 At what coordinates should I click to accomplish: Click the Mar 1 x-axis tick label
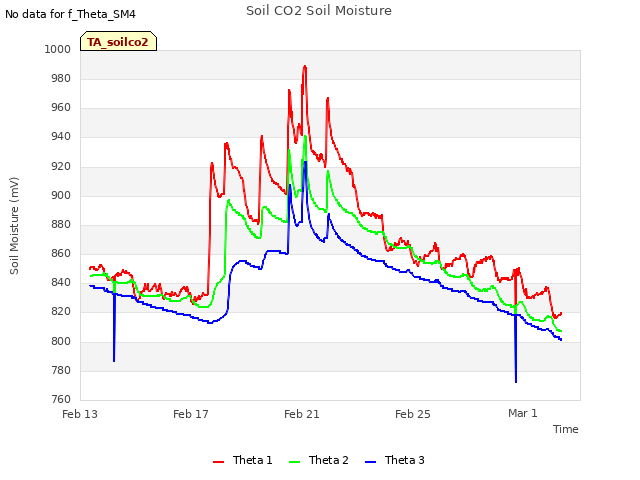(x=523, y=413)
